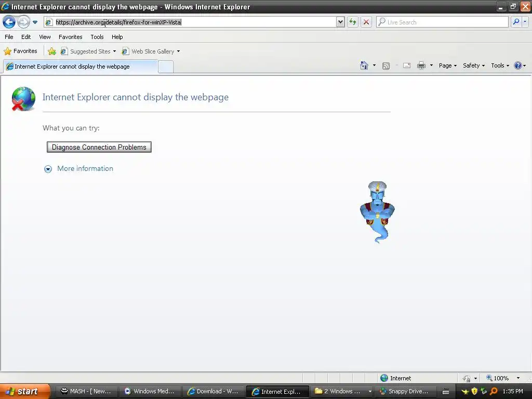Click the genie lamp tray icon
This screenshot has width=532, height=399.
(465, 392)
